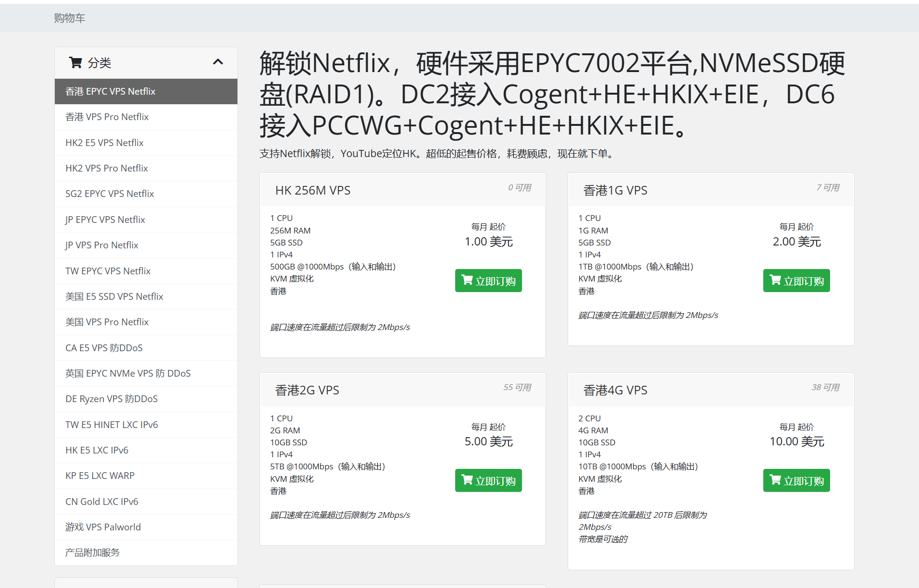919x588 pixels.
Task: Open the 游戏 VPS Palworld category
Action: [x=103, y=527]
